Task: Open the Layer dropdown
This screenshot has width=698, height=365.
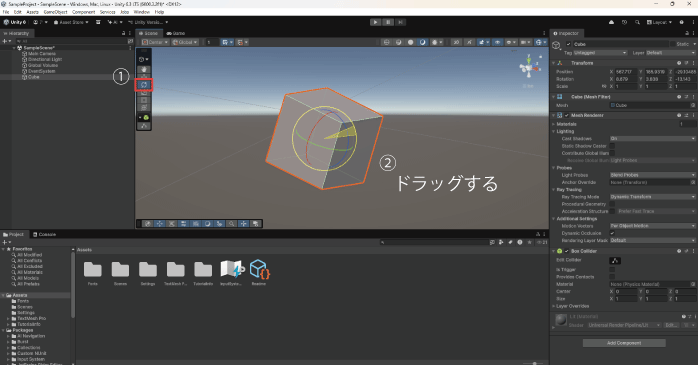Action: click(670, 53)
